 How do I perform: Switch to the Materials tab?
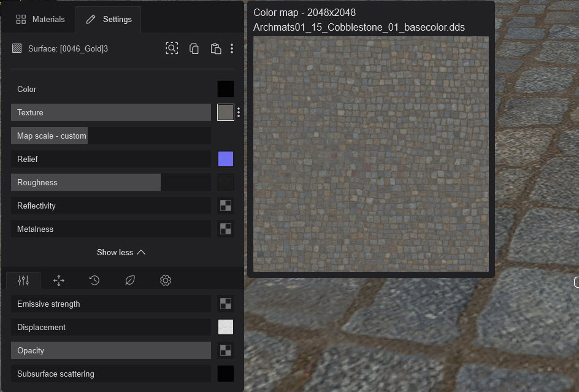click(x=40, y=19)
